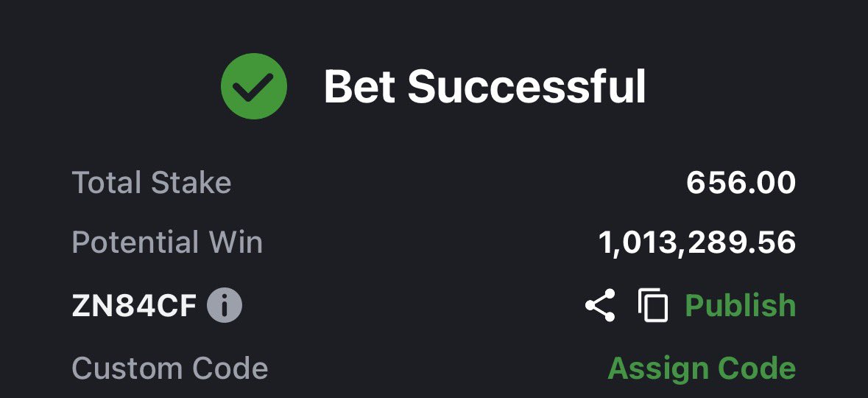Tap Assign Code to set a custom code
The image size is (868, 398).
pyautogui.click(x=702, y=368)
